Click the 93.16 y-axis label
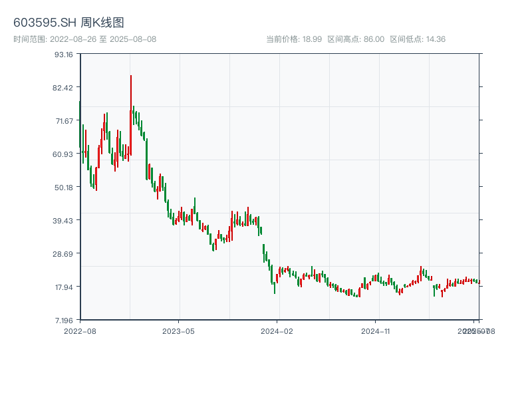 pyautogui.click(x=64, y=55)
